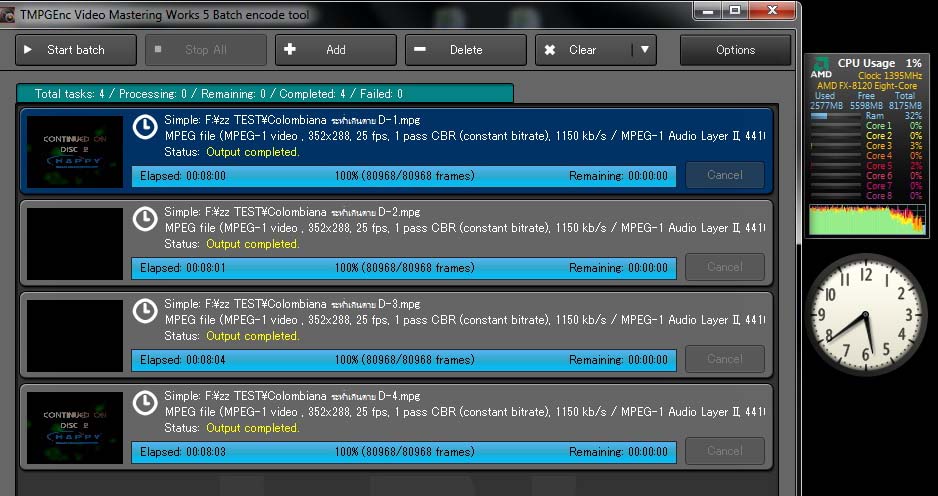The height and width of the screenshot is (496, 938).
Task: Click the progress bar with Elapsed 00:08:01
Action: tap(404, 268)
